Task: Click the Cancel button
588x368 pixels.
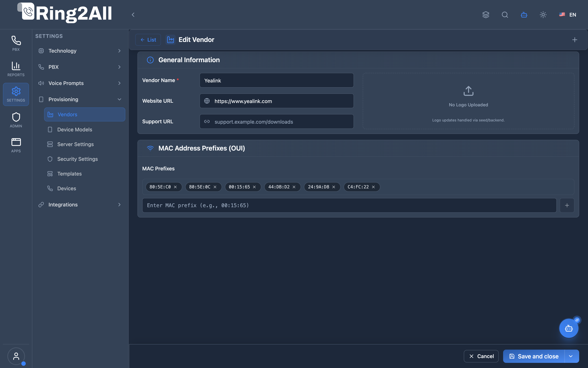Action: point(481,356)
